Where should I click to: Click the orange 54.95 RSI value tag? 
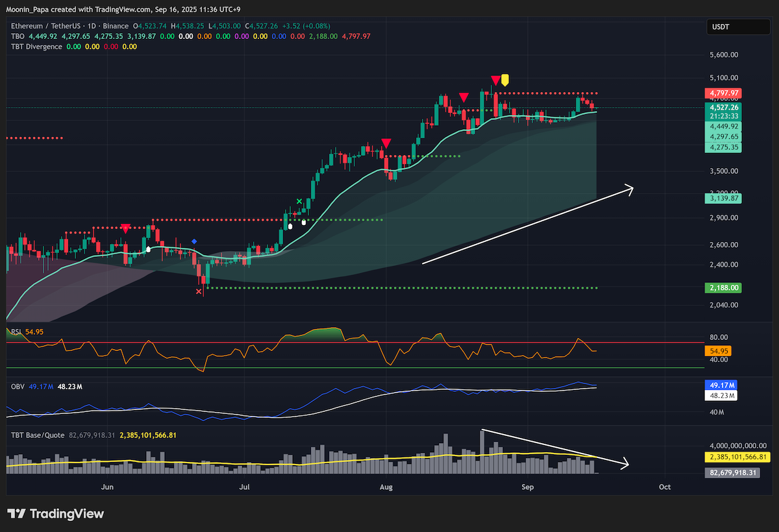[716, 351]
